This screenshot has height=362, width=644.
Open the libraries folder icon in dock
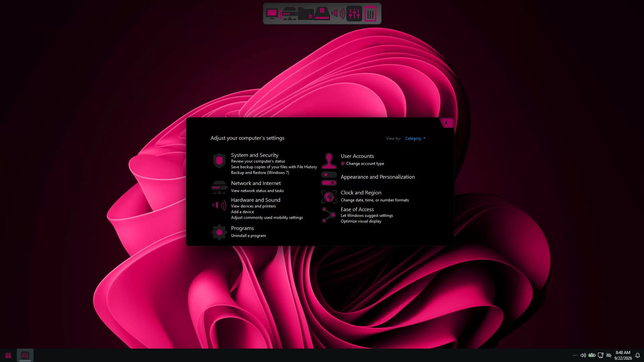coord(306,14)
